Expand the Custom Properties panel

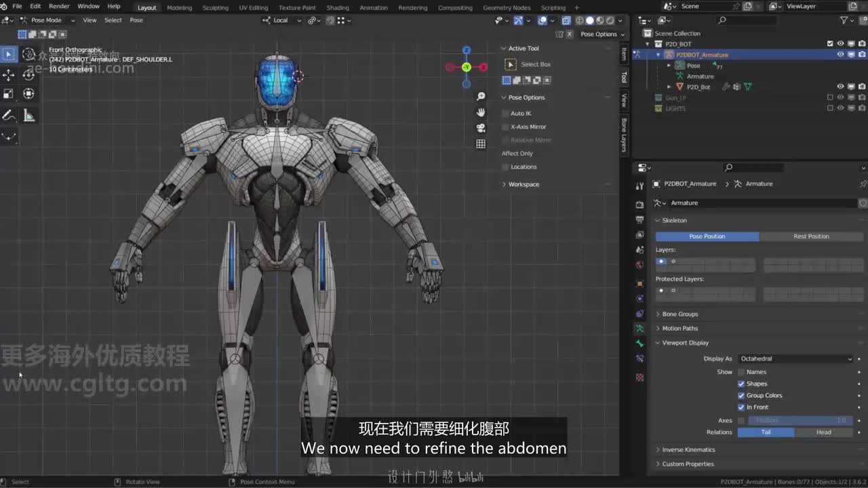coord(688,464)
